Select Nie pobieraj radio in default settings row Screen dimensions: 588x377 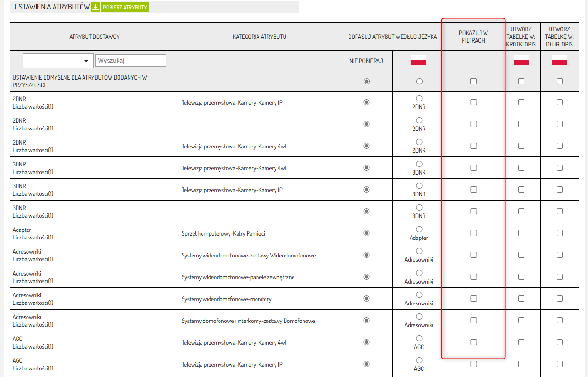point(366,81)
